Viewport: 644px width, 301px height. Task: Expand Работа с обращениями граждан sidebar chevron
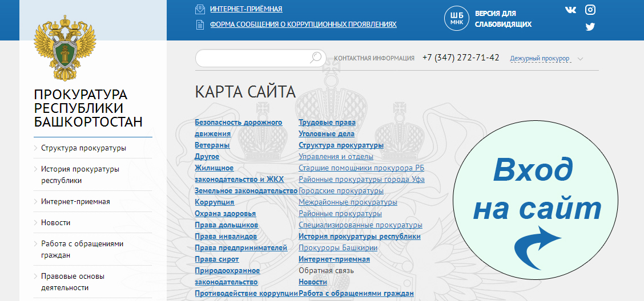36,243
